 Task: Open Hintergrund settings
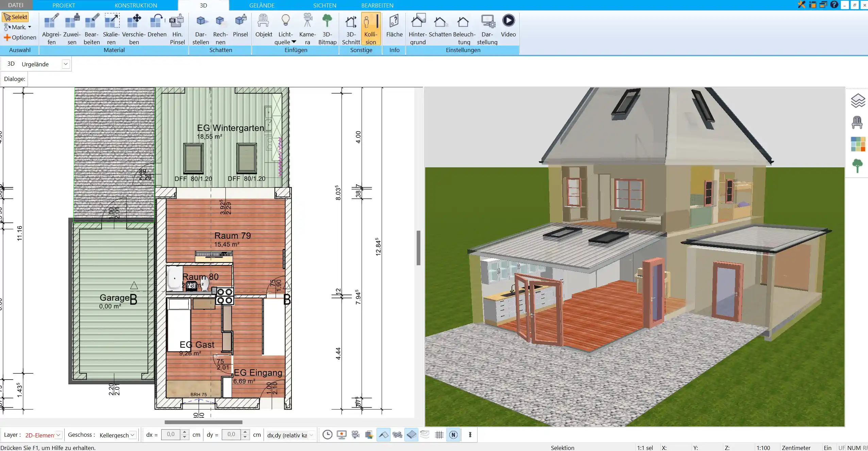click(418, 29)
